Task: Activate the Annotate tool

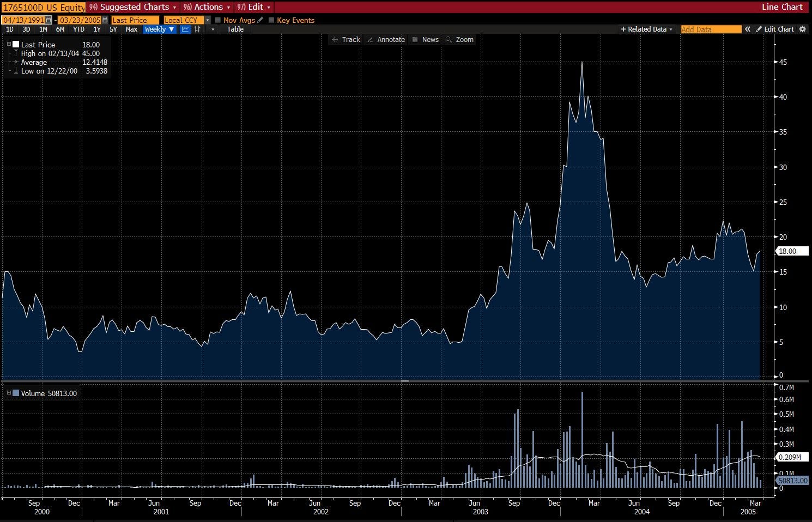Action: tap(386, 40)
